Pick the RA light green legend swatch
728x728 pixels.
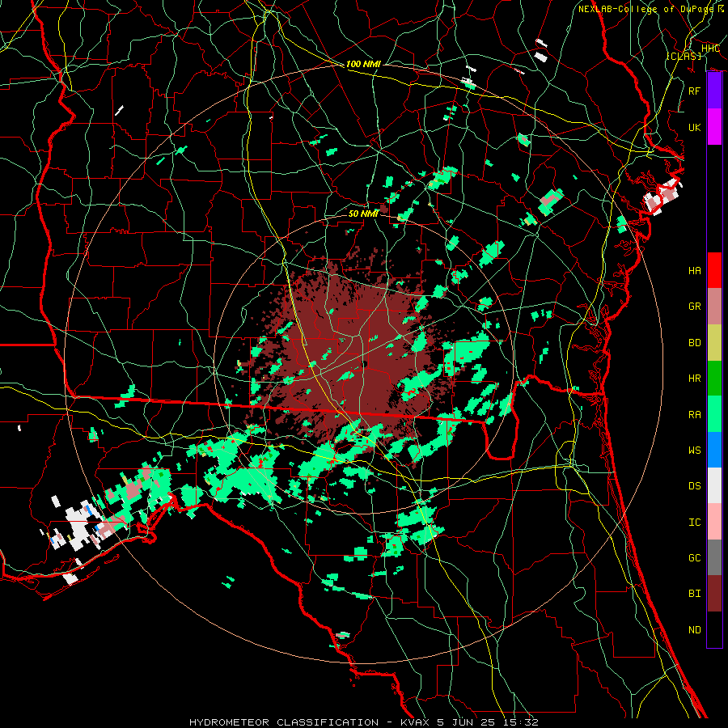(x=714, y=414)
